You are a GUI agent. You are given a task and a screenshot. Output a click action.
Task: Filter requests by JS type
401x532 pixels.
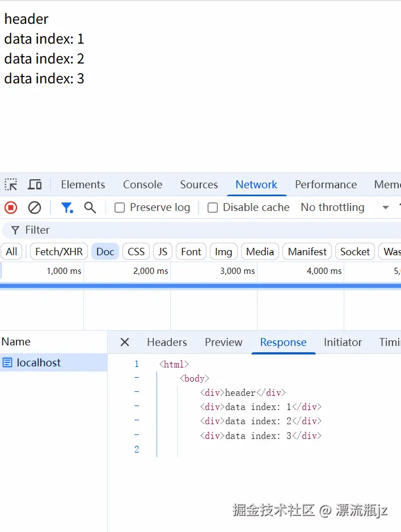(x=163, y=251)
